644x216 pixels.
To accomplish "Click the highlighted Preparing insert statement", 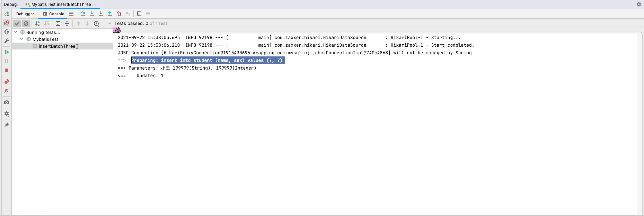I will [208, 60].
